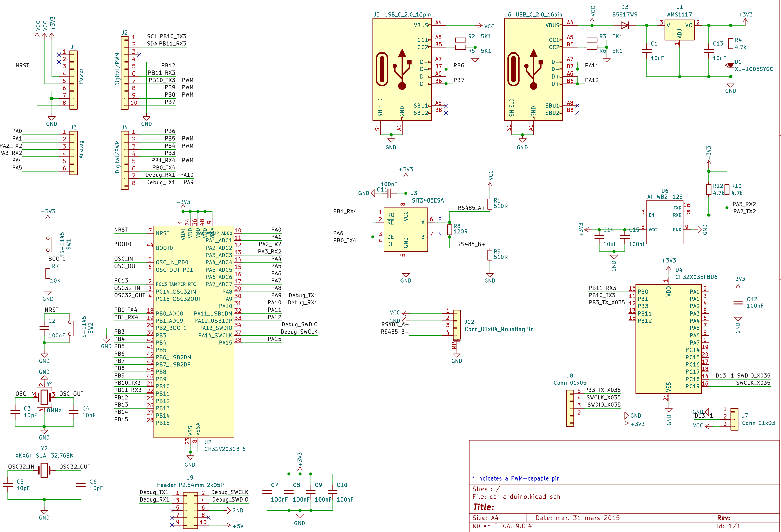
Task: Select the U4 CH32X035F8U6 chip symbol
Action: (668, 339)
